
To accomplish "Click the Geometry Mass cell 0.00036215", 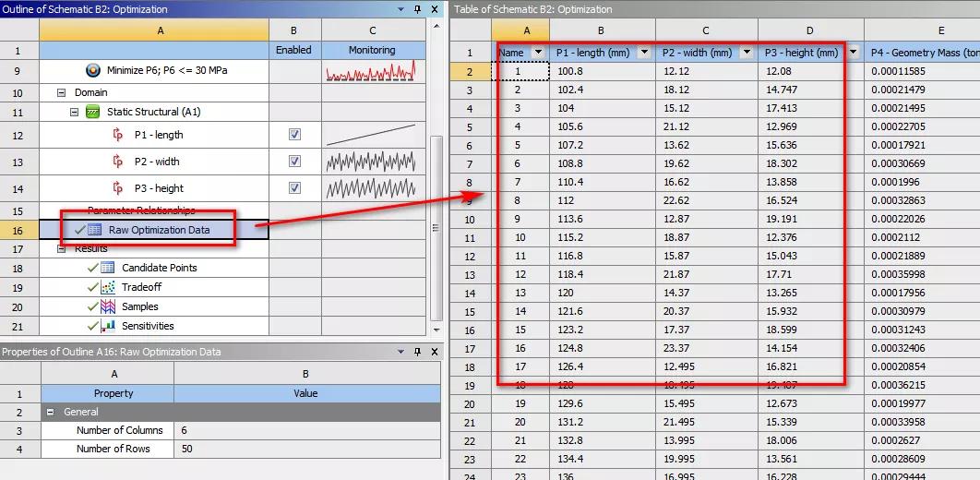I will (922, 385).
